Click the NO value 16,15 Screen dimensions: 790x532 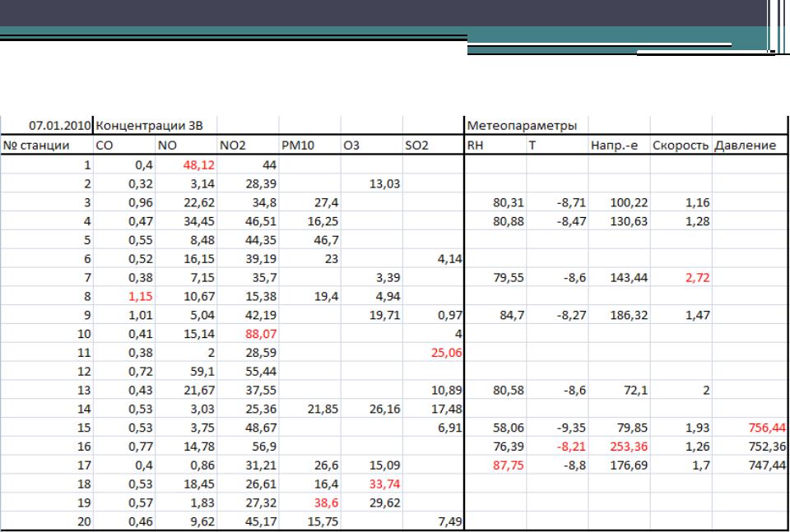[199, 259]
